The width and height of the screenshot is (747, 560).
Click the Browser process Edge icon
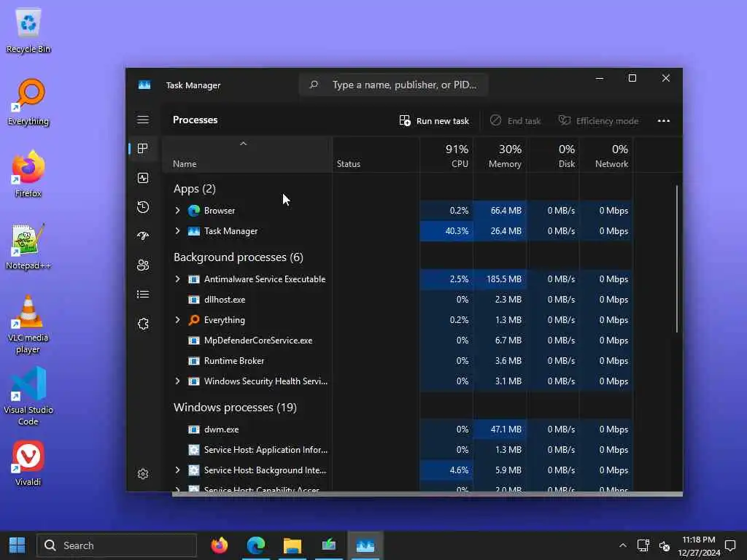[x=194, y=211]
